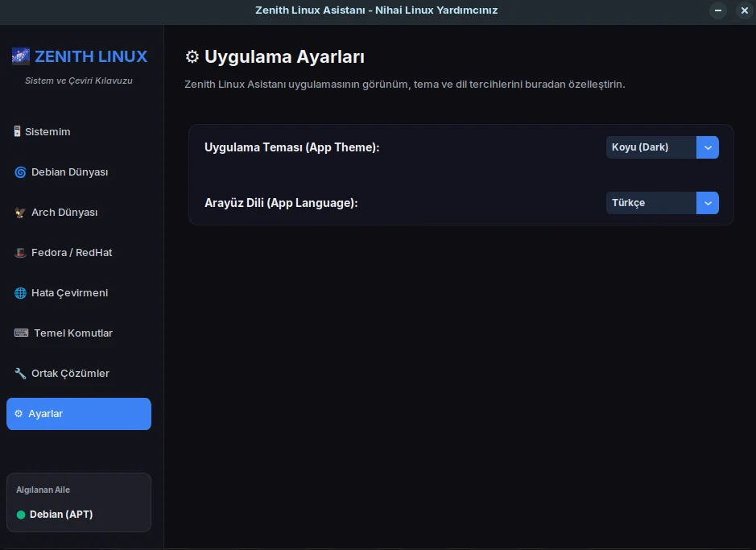This screenshot has width=756, height=550.
Task: Expand theme dropdown using its blue arrow
Action: 708,147
